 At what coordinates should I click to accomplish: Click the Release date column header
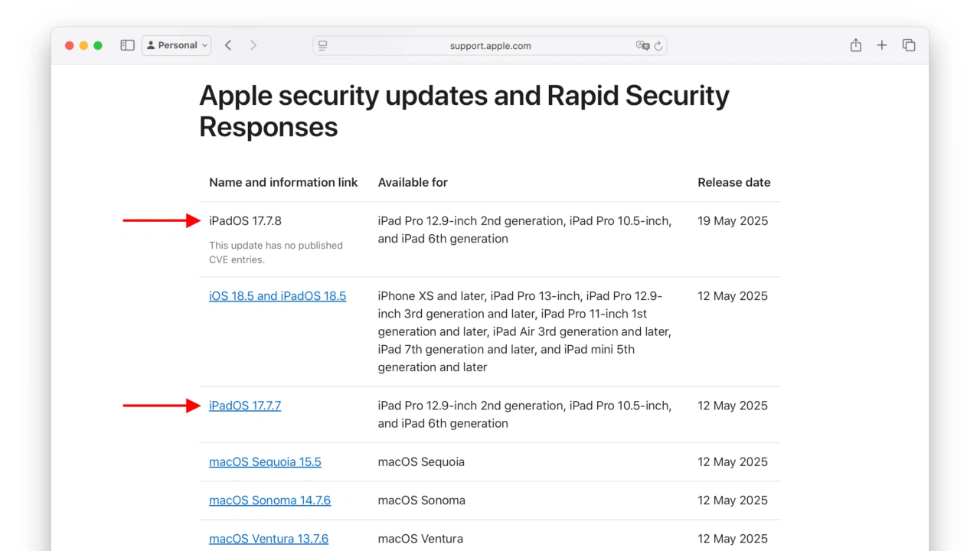[733, 183]
